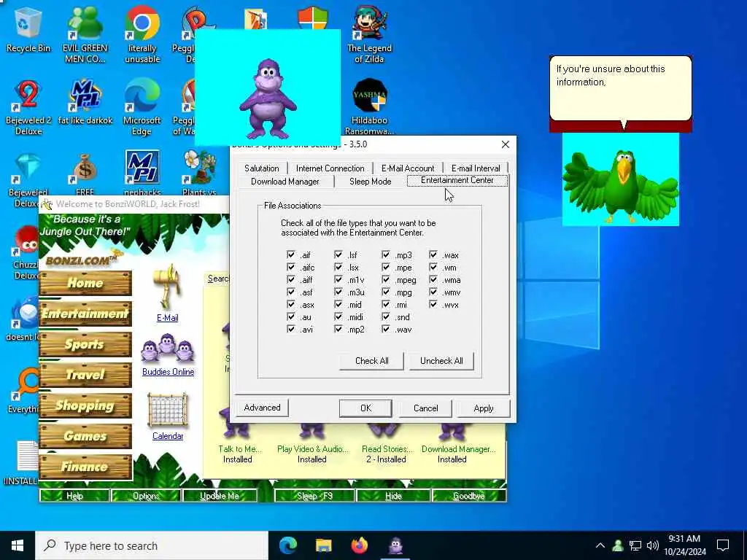Click OK in Bonzi's Options dialog

365,408
